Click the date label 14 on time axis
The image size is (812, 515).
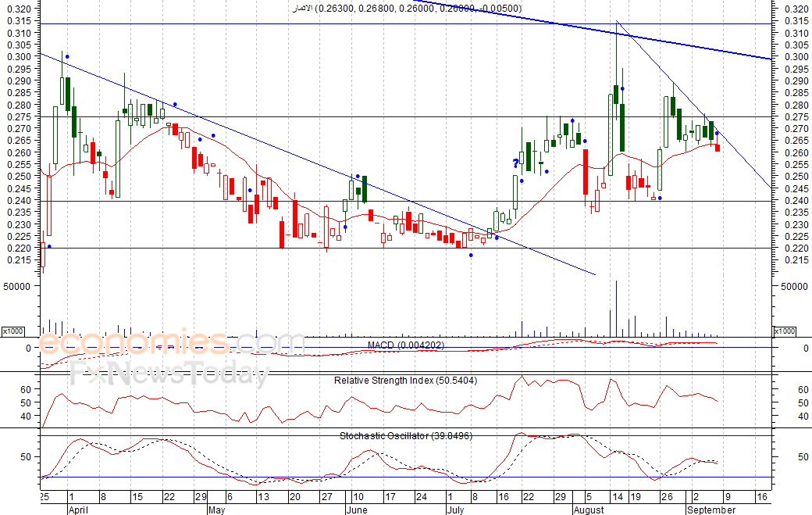(x=618, y=497)
